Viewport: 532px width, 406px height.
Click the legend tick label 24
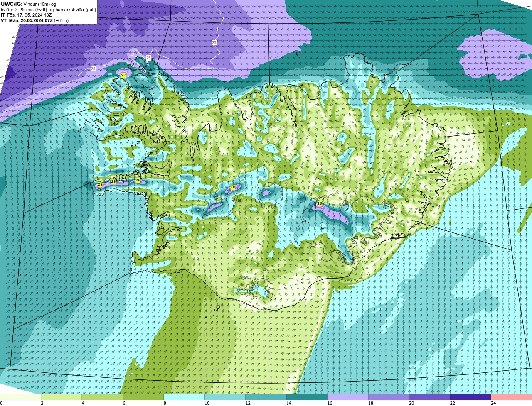pos(493,403)
